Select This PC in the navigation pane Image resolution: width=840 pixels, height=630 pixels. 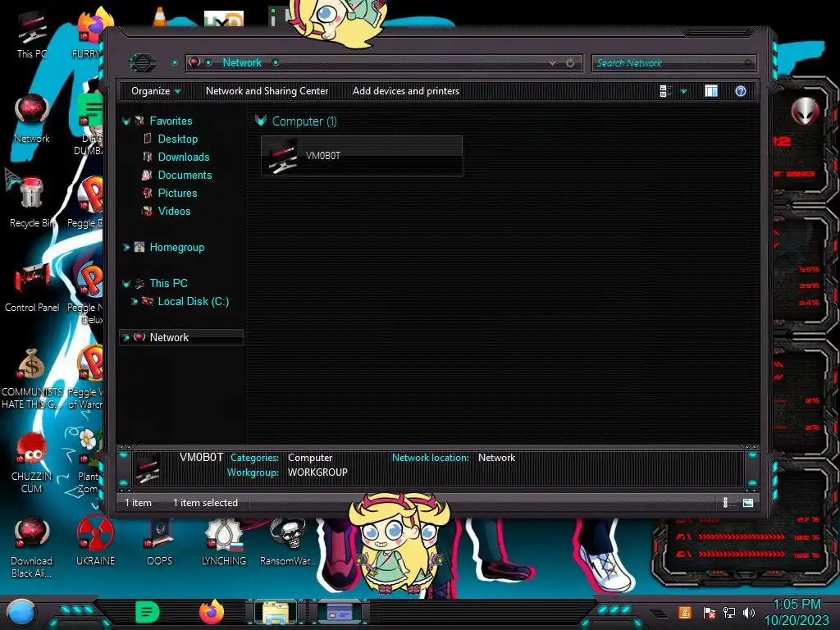pos(168,283)
